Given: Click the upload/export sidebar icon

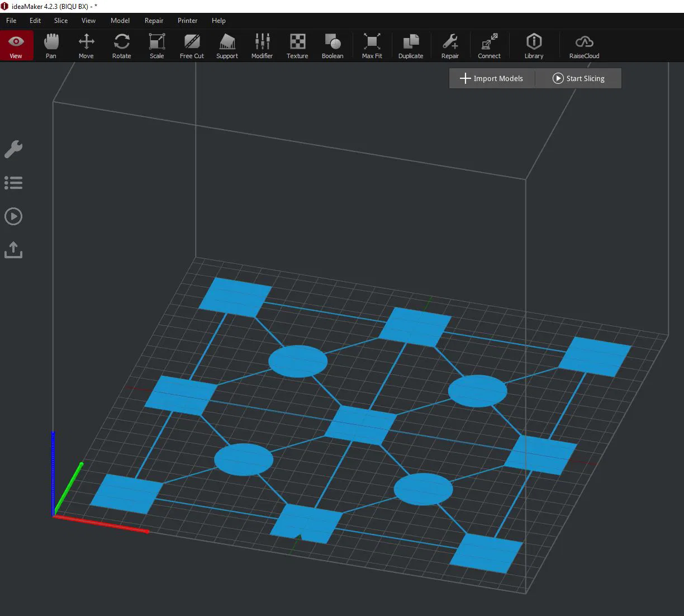Looking at the screenshot, I should click(x=13, y=250).
